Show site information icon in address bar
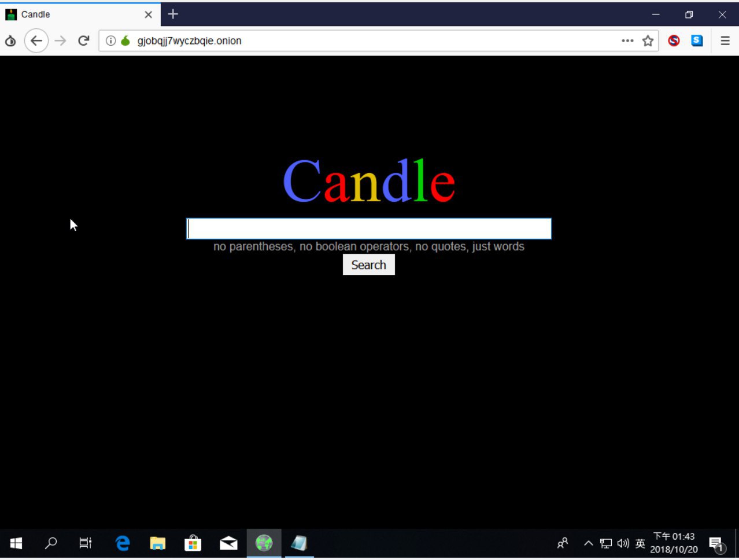 click(111, 40)
